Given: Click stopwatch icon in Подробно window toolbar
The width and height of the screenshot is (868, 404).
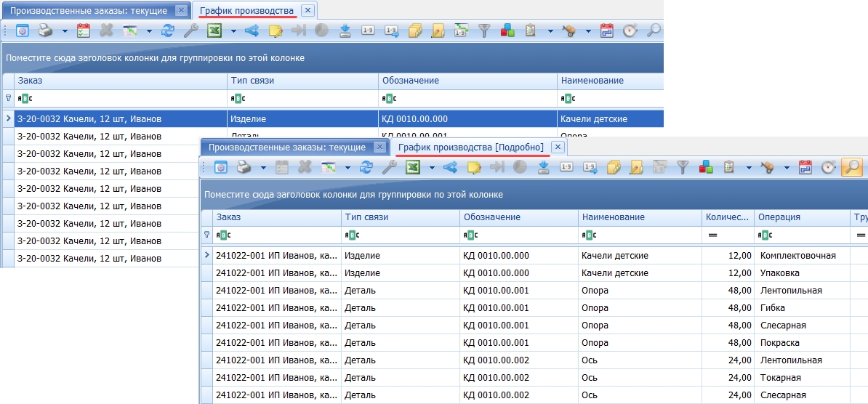Looking at the screenshot, I should point(828,167).
